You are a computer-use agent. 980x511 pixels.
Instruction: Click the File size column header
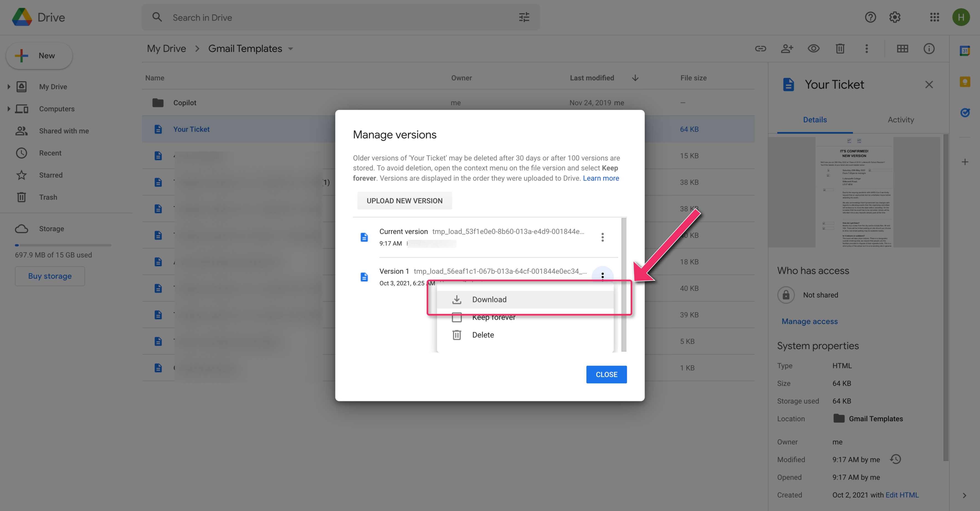(x=693, y=78)
